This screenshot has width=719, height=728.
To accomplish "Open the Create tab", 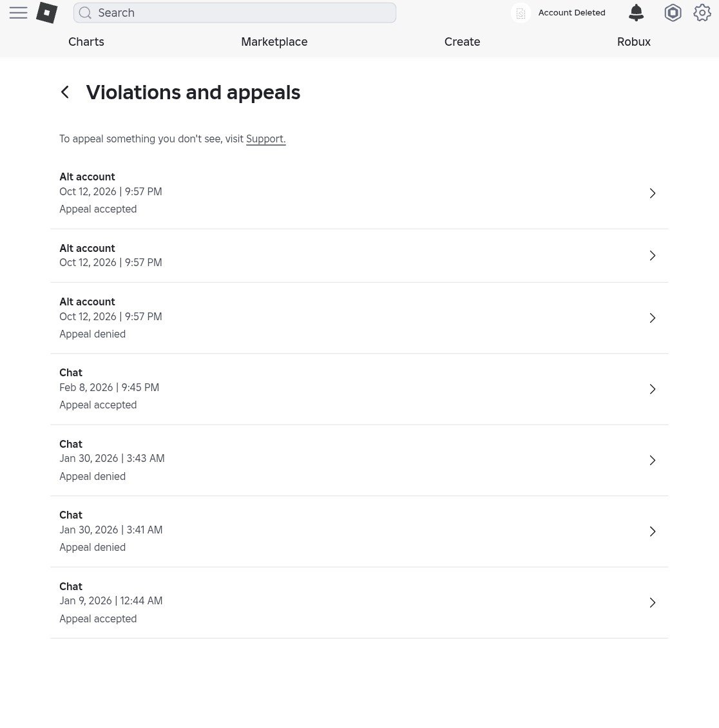I will 463,42.
